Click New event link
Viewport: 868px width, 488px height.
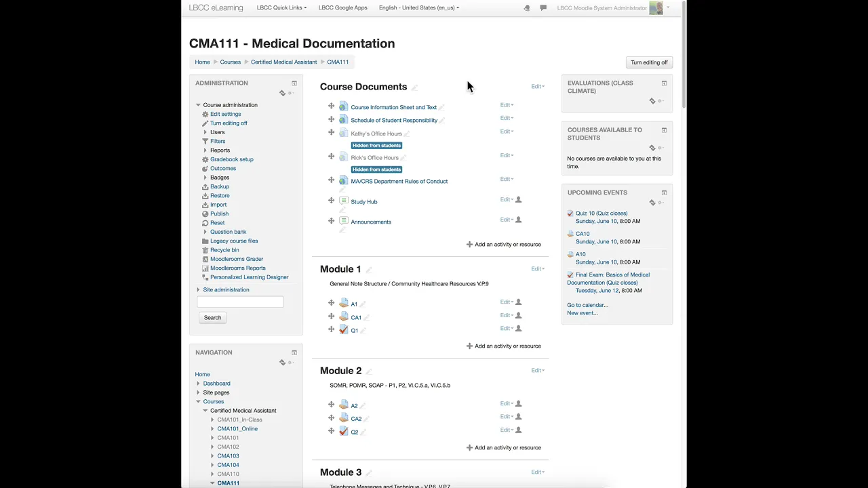coord(583,313)
